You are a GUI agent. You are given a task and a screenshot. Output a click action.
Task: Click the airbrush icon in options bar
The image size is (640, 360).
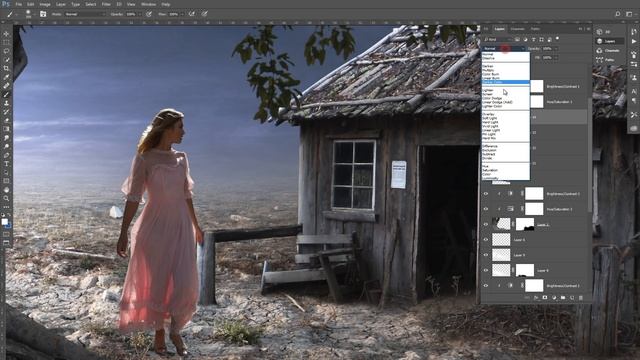(x=192, y=14)
